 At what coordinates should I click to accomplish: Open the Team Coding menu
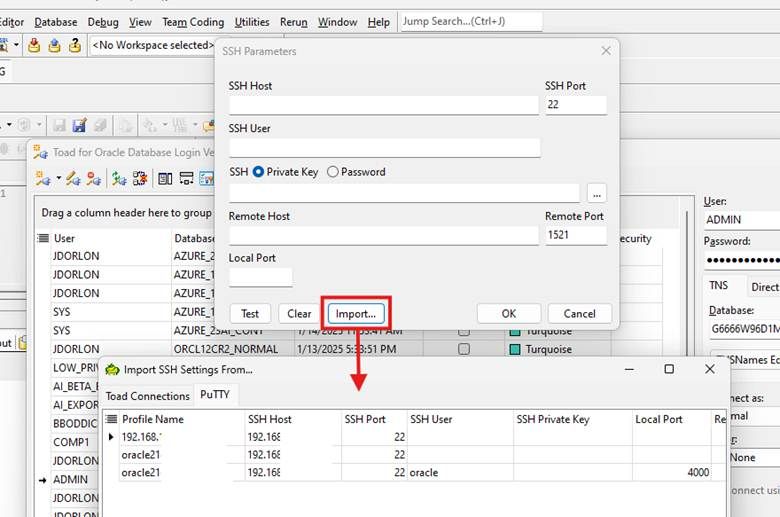coord(193,22)
